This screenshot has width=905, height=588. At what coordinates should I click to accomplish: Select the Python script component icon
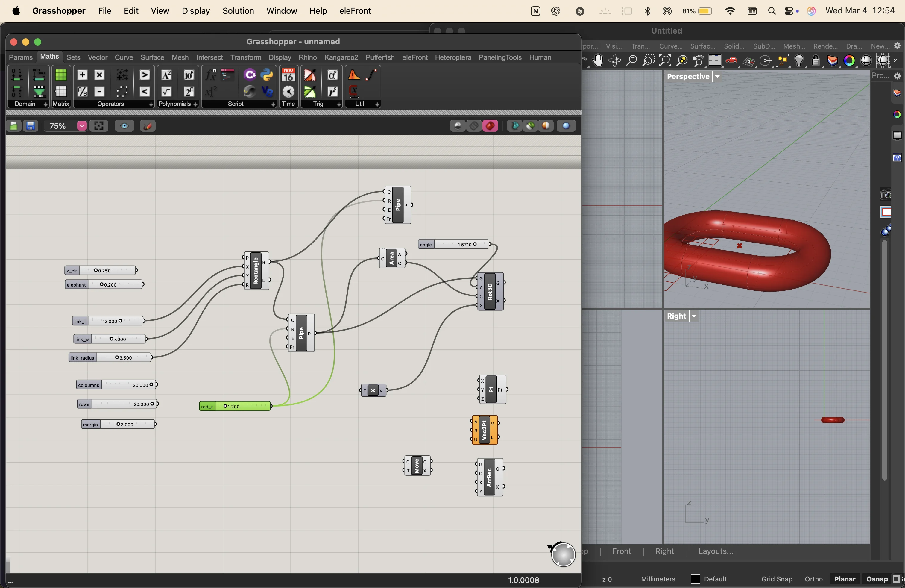[267, 75]
